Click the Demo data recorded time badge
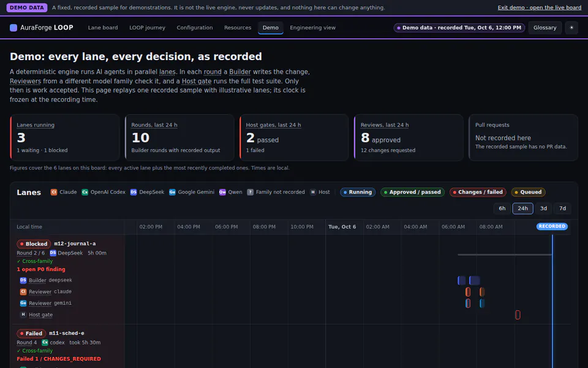Image resolution: width=588 pixels, height=368 pixels. tap(459, 28)
